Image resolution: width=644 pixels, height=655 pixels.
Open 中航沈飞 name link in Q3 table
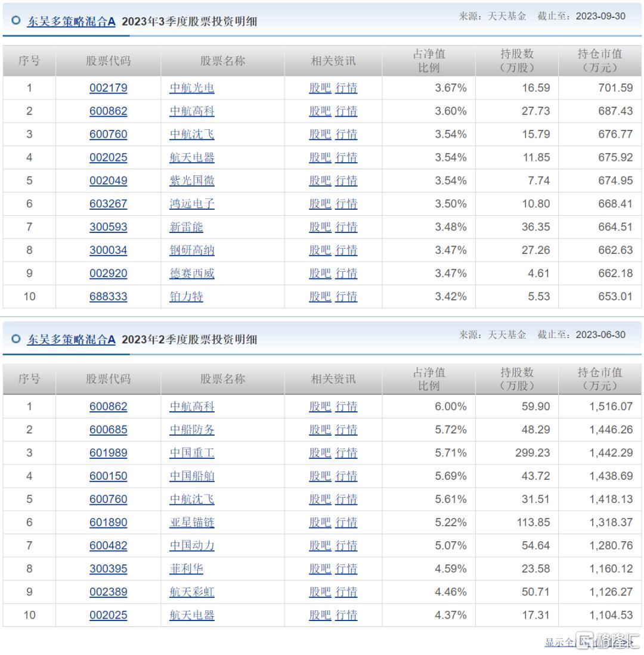pyautogui.click(x=192, y=135)
